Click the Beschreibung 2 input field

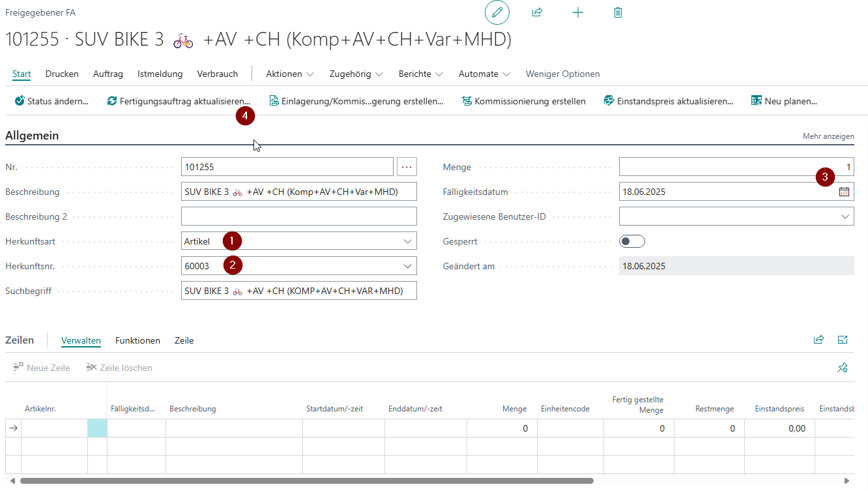[x=298, y=216]
